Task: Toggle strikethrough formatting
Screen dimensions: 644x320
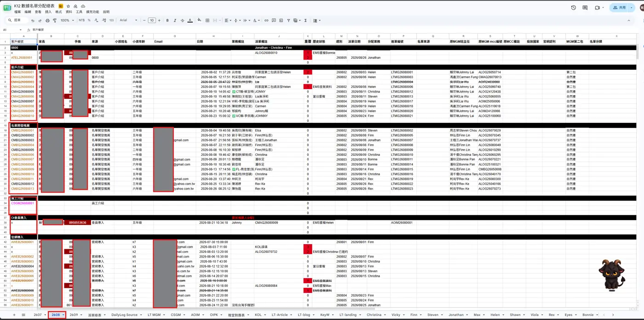Action: click(x=182, y=20)
